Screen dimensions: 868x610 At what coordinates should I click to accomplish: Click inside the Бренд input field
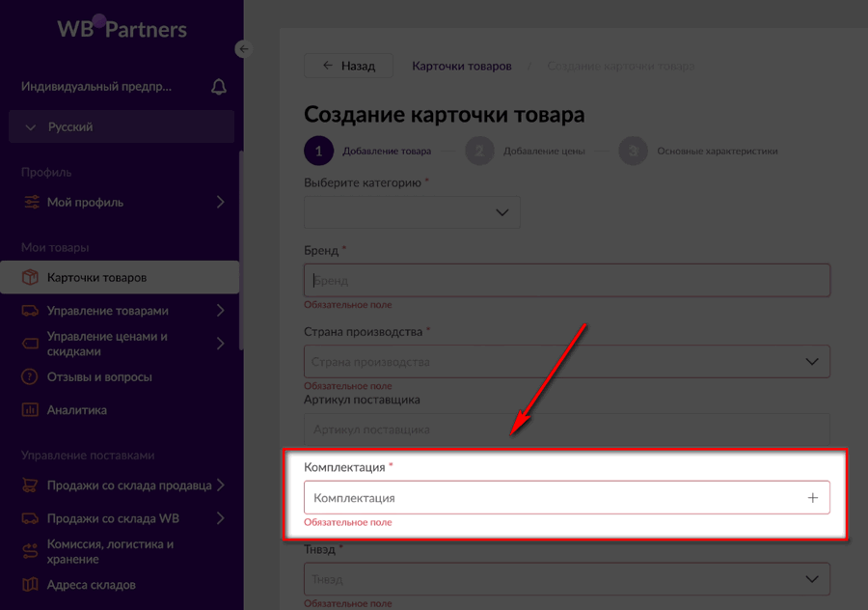tap(566, 280)
